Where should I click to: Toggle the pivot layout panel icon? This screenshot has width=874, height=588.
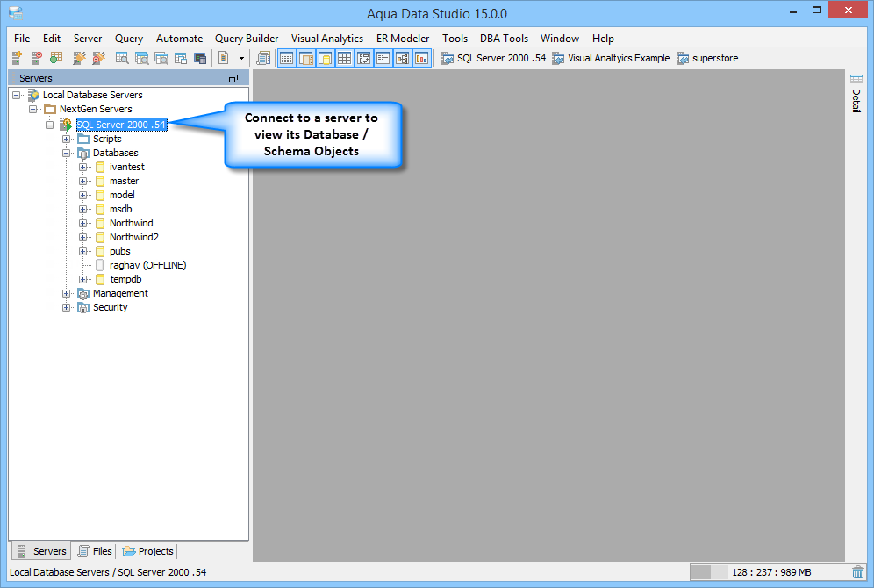pyautogui.click(x=363, y=58)
